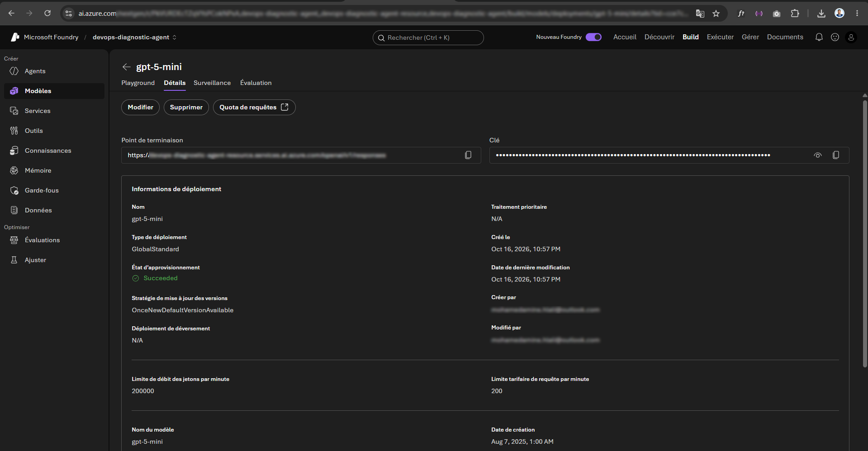Screen dimensions: 868x451
Task: Select the Détails tab
Action: click(175, 83)
